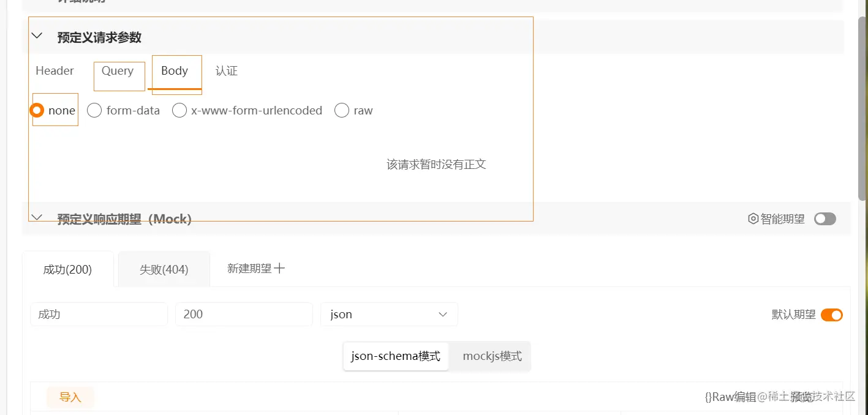Enable the 智能期望 toggle switch

click(x=825, y=218)
